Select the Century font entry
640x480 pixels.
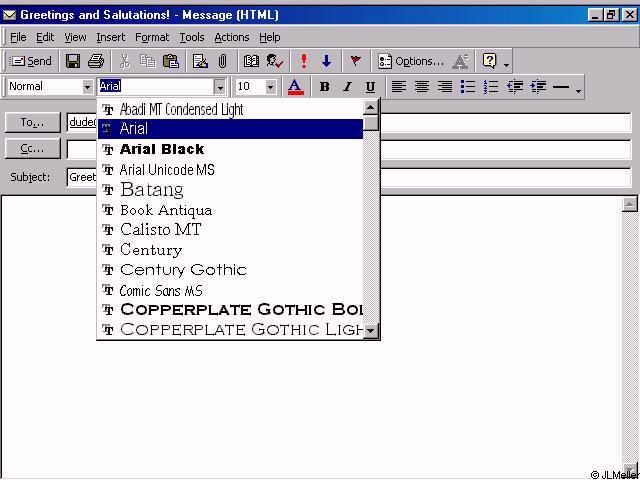pyautogui.click(x=230, y=249)
